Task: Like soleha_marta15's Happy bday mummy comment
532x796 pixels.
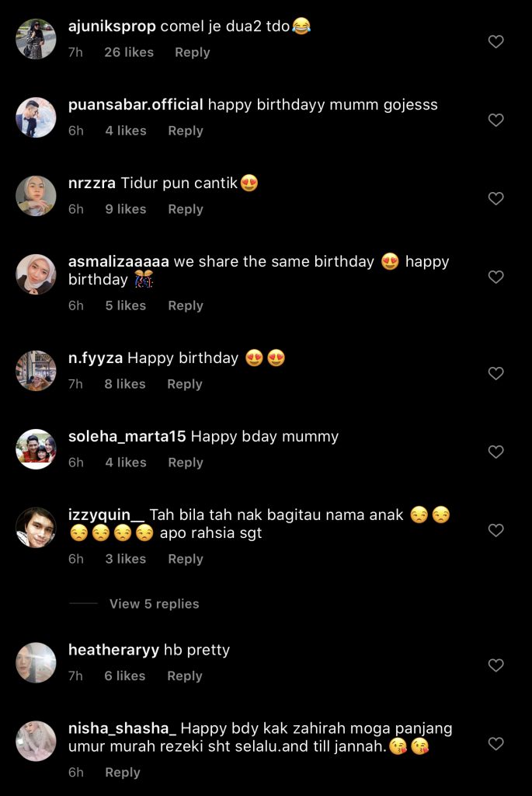Action: pyautogui.click(x=495, y=452)
